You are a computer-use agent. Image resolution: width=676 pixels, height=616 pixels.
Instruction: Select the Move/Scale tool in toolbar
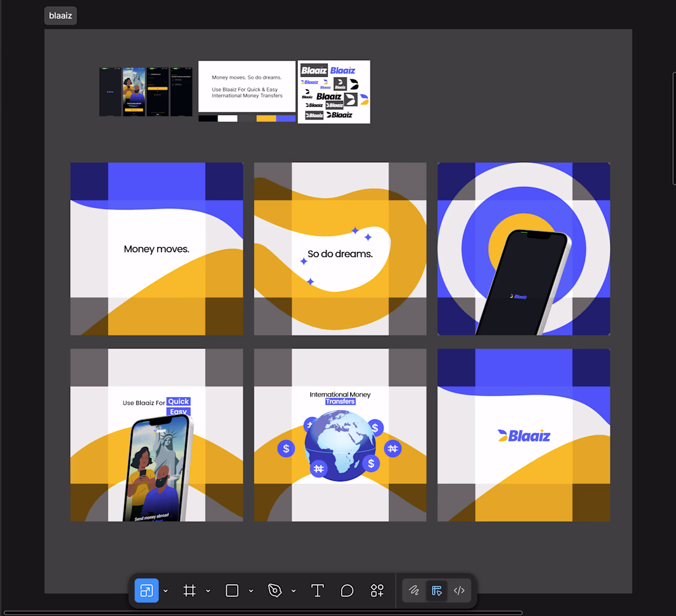[147, 590]
